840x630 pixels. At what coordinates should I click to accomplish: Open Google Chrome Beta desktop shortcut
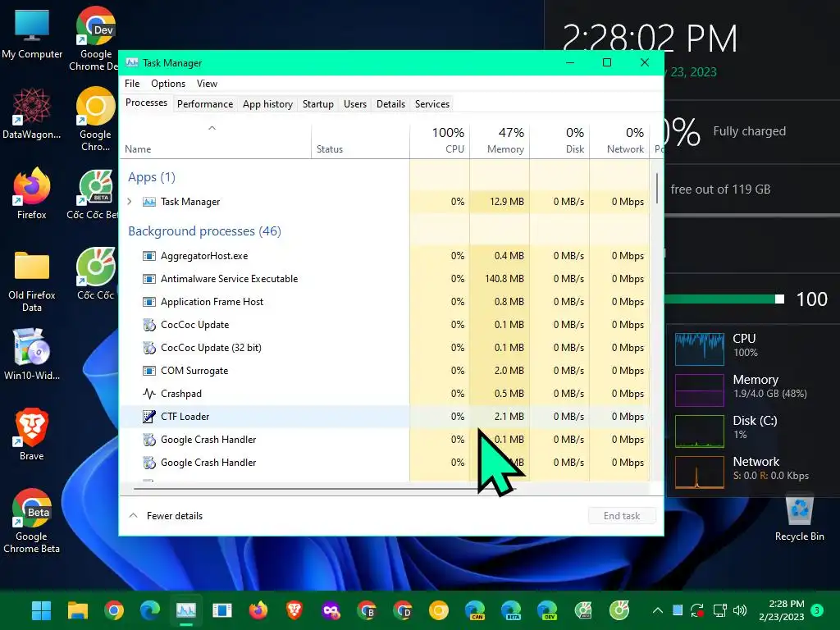[x=32, y=521]
